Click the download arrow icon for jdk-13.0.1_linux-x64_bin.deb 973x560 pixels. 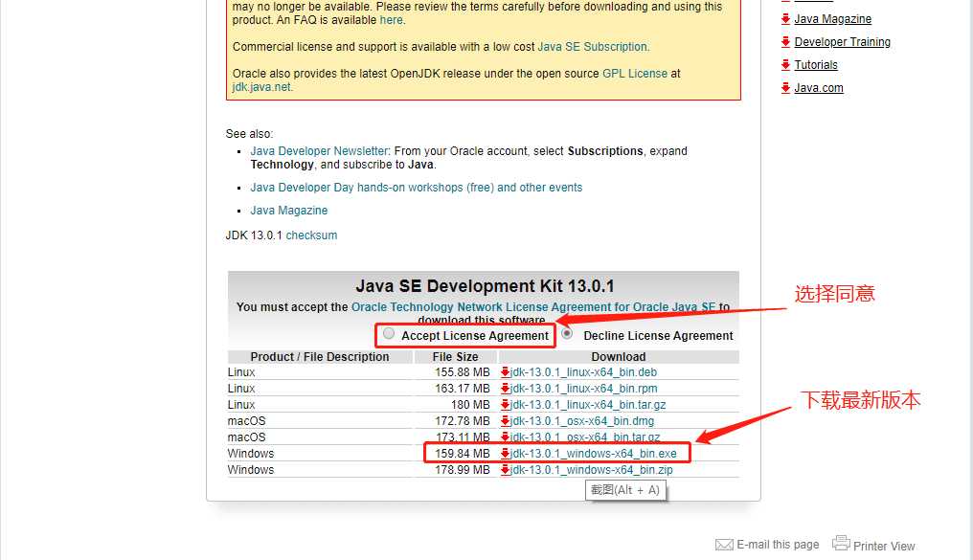point(505,372)
